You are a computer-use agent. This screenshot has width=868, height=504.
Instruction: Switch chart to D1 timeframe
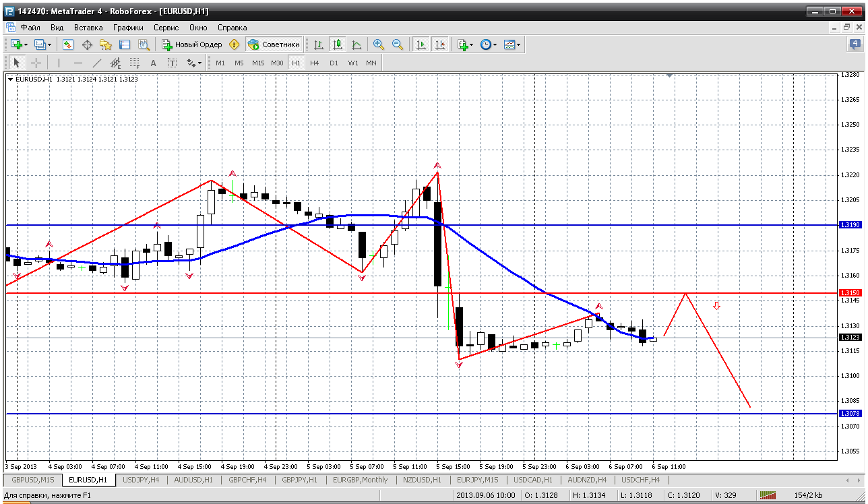[x=334, y=63]
